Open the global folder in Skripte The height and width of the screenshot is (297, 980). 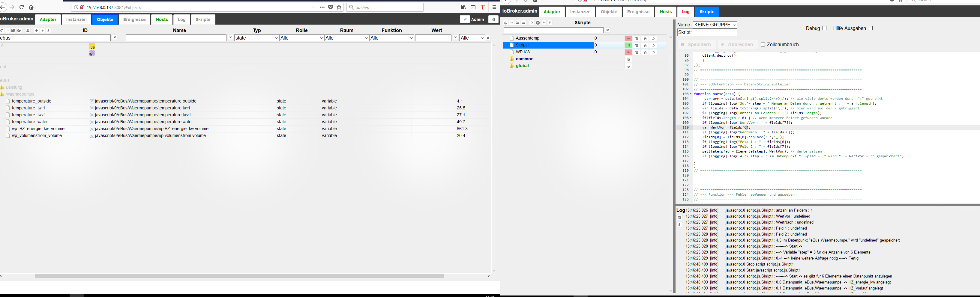(522, 66)
